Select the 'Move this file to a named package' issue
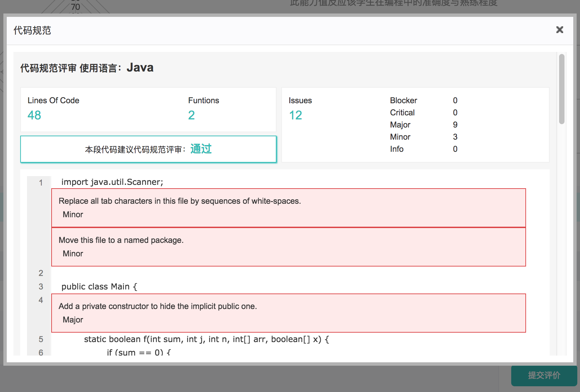Viewport: 580px width, 392px height. click(x=288, y=247)
